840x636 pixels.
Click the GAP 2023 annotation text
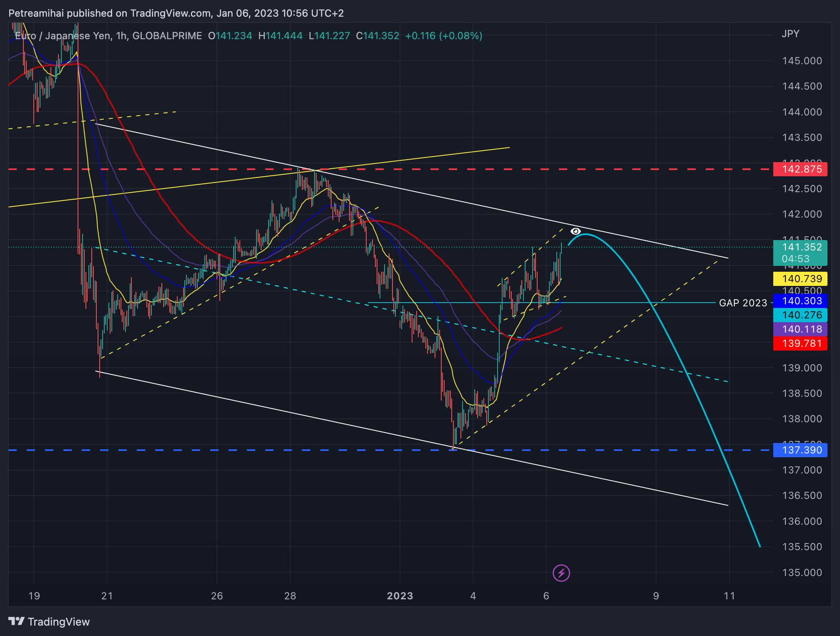click(x=743, y=303)
